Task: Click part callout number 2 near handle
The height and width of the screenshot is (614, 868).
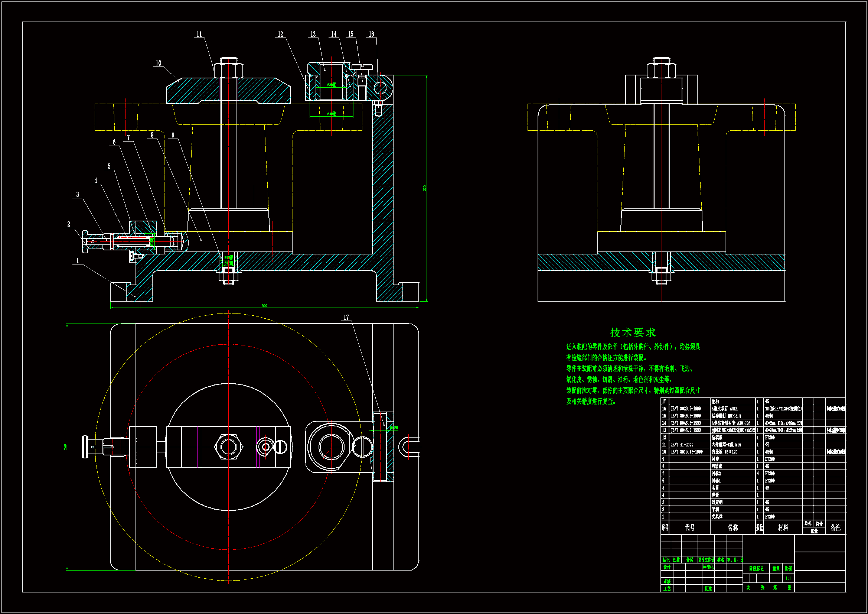Action: 68,224
